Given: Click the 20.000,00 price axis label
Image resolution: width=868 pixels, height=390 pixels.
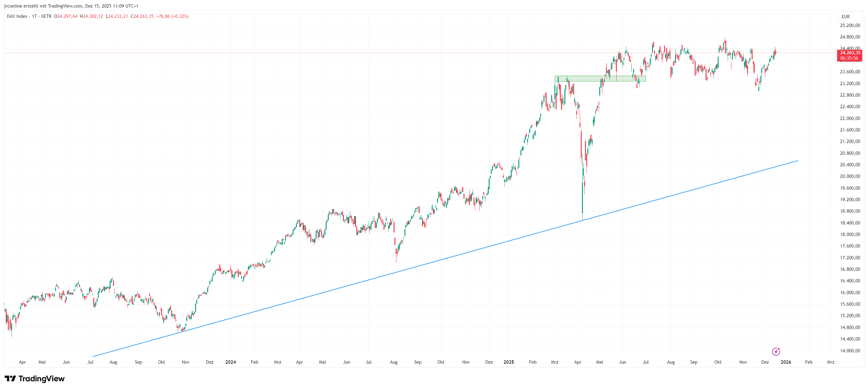Looking at the screenshot, I should (850, 177).
